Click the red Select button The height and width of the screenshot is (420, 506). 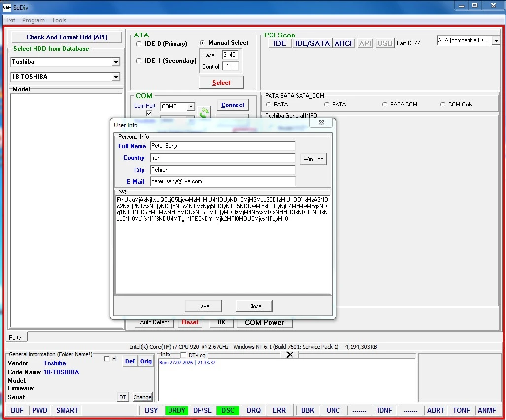coord(221,83)
